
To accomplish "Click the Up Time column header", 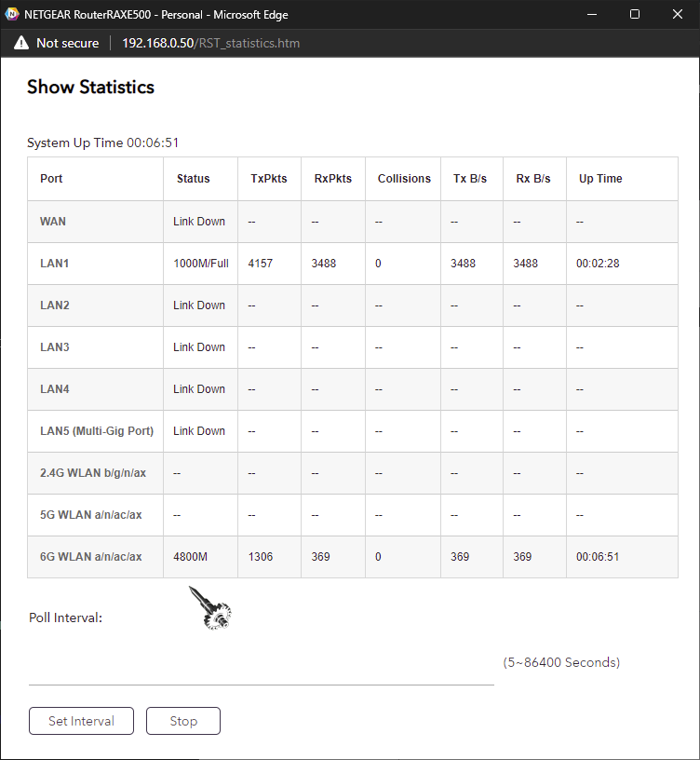I will pos(600,179).
